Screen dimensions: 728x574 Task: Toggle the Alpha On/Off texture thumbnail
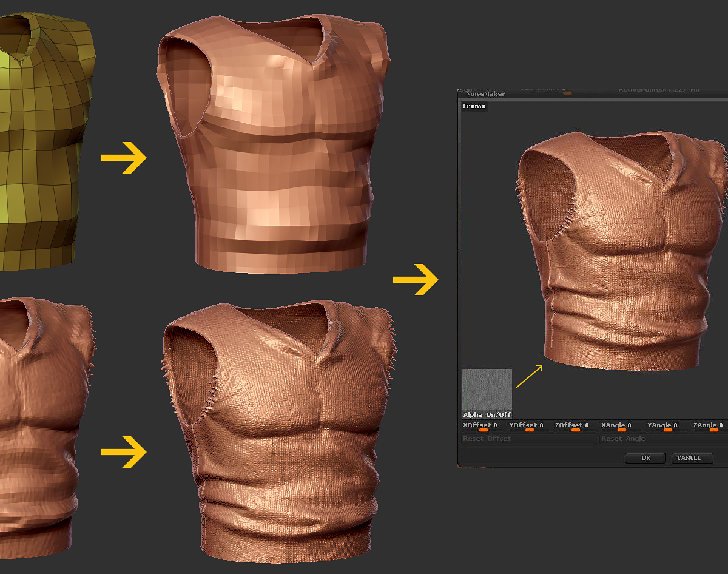tap(487, 393)
